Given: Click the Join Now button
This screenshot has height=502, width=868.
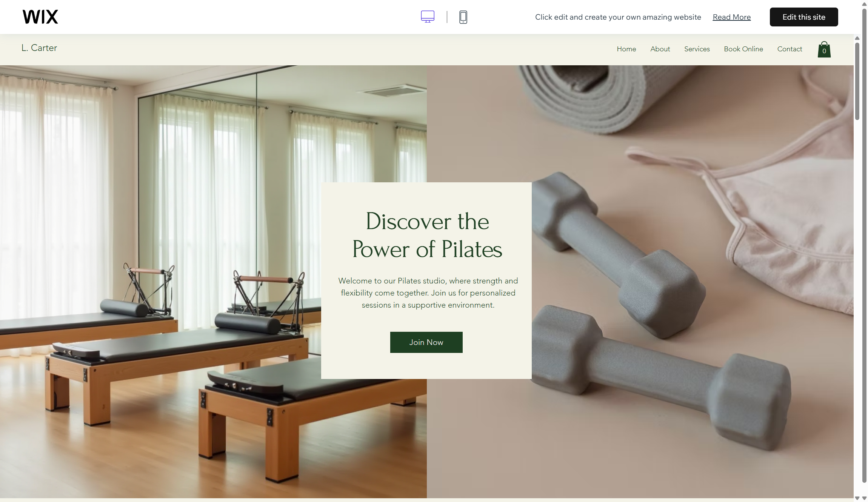Looking at the screenshot, I should point(426,342).
